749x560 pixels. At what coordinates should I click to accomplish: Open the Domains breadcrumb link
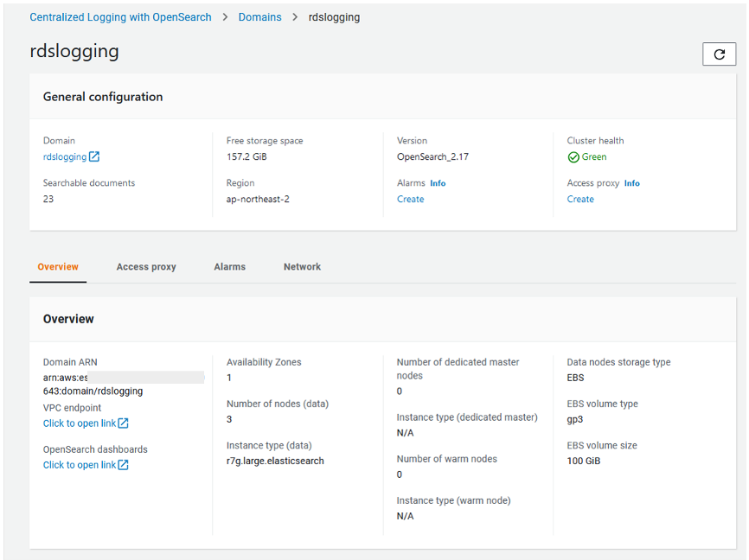[x=259, y=17]
